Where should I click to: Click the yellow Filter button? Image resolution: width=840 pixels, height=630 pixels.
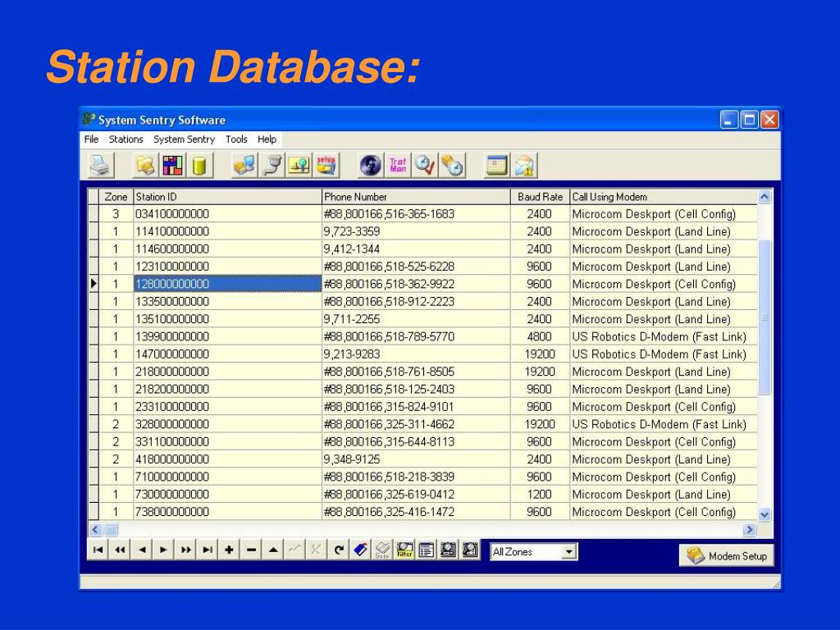404,550
